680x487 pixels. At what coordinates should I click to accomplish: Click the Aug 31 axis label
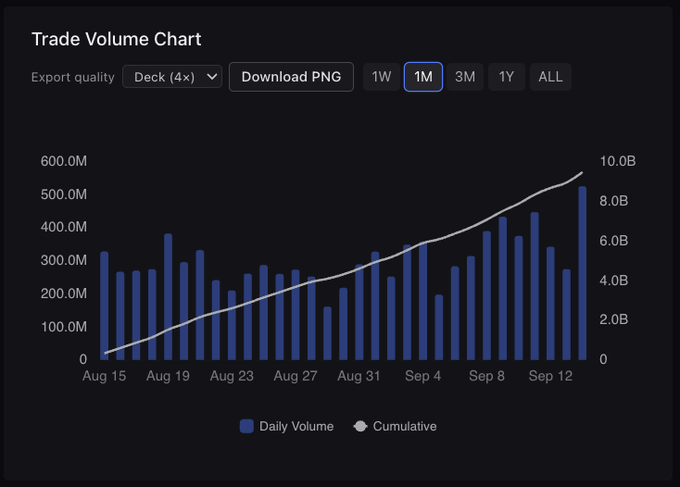pyautogui.click(x=359, y=376)
